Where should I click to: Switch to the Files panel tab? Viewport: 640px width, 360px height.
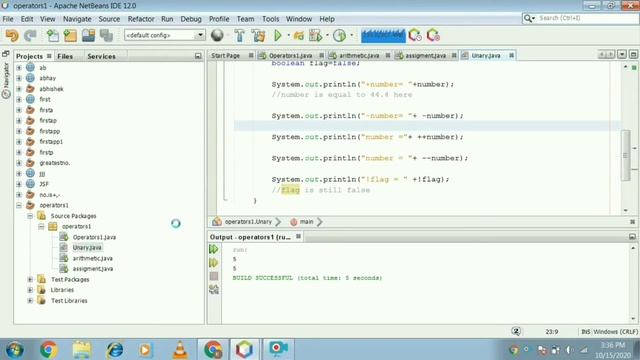(x=65, y=56)
